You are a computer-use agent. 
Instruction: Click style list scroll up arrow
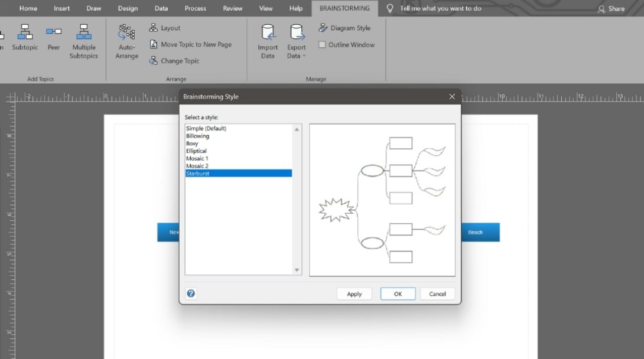tap(297, 129)
